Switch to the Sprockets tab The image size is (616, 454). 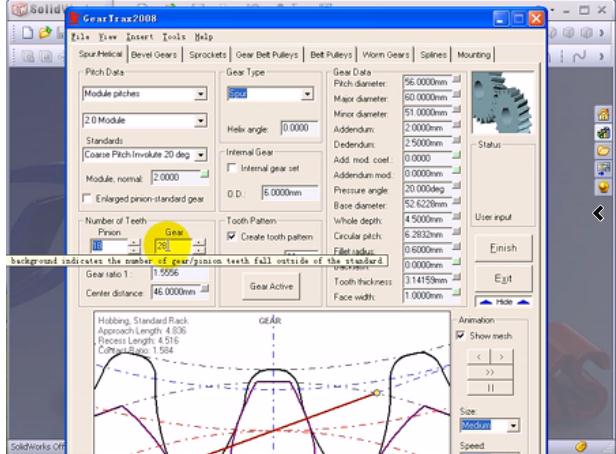208,55
